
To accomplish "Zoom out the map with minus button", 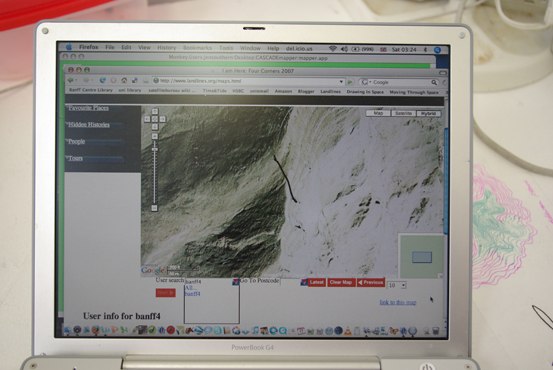I will (x=154, y=208).
